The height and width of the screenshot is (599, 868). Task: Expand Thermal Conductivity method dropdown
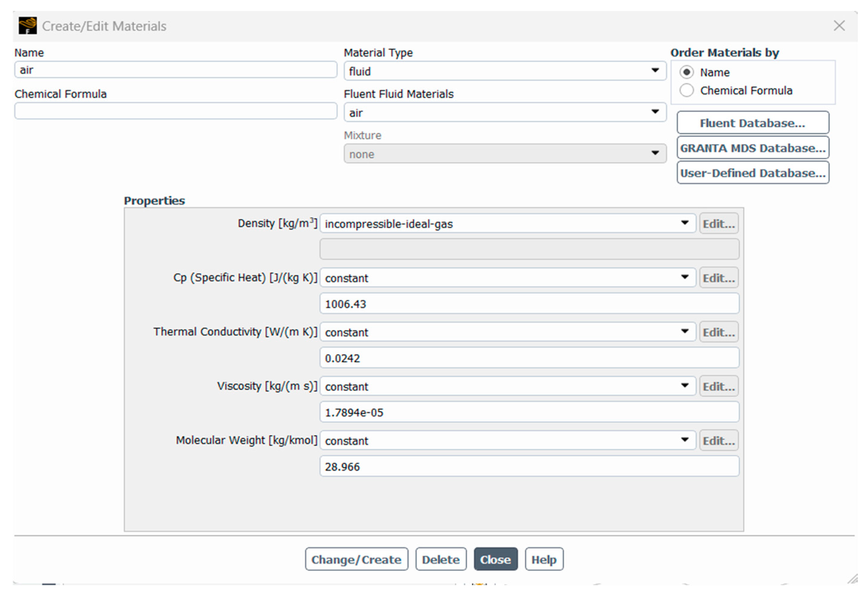tap(507, 332)
